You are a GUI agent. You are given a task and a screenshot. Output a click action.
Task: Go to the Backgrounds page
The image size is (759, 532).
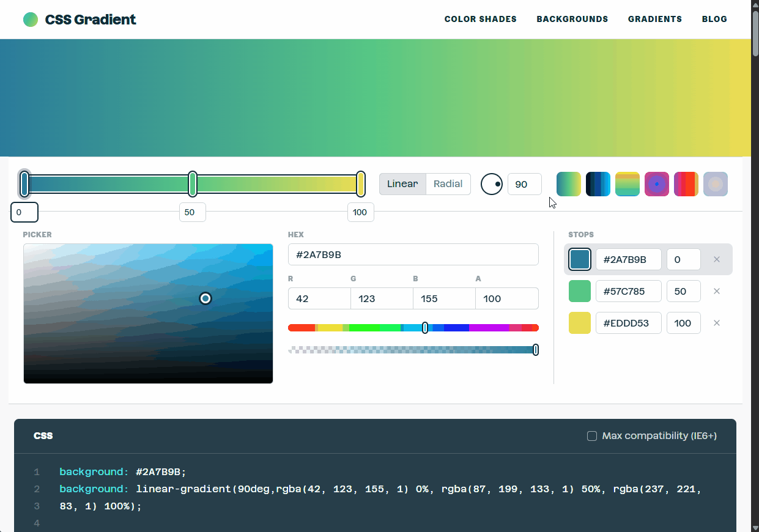point(572,19)
